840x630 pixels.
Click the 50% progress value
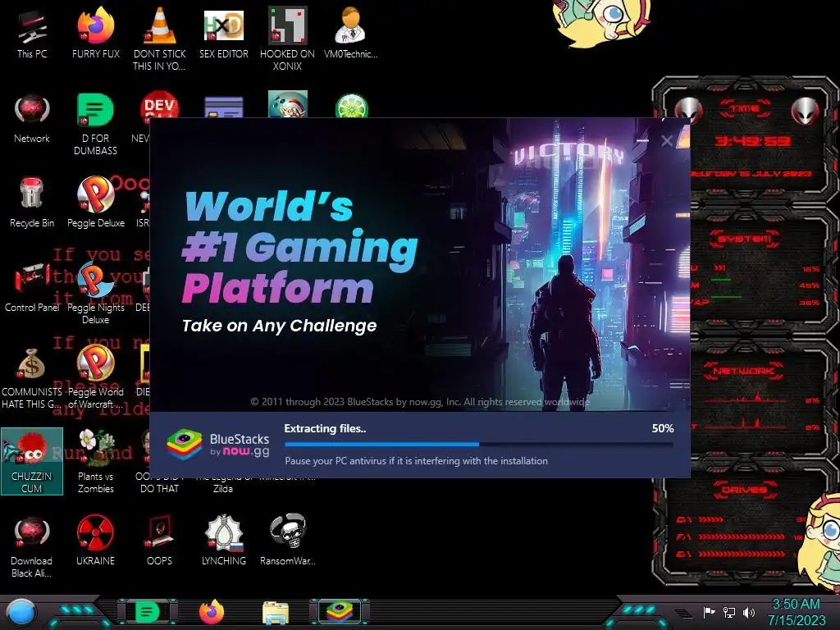[x=662, y=428]
